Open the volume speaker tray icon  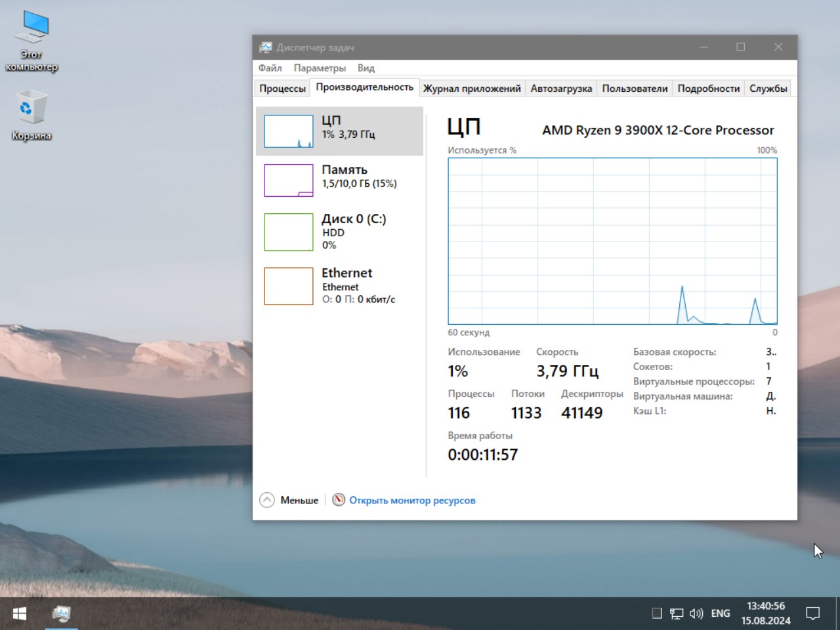tap(696, 614)
